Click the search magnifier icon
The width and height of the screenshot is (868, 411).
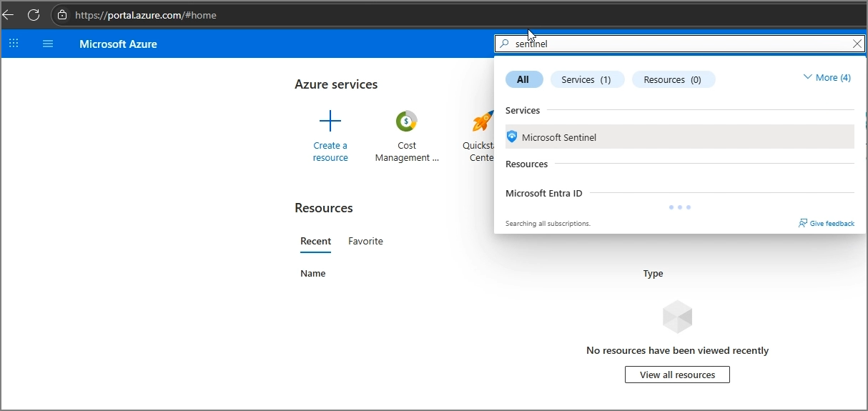504,44
